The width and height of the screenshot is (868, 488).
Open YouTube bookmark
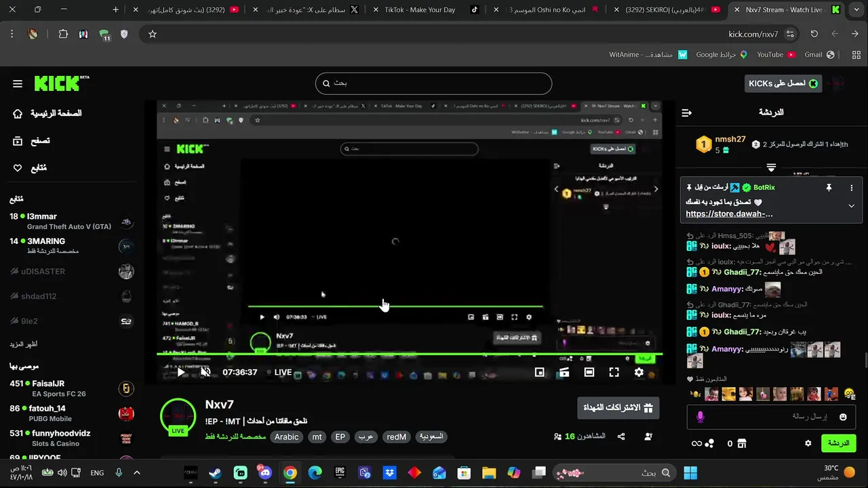pos(776,54)
